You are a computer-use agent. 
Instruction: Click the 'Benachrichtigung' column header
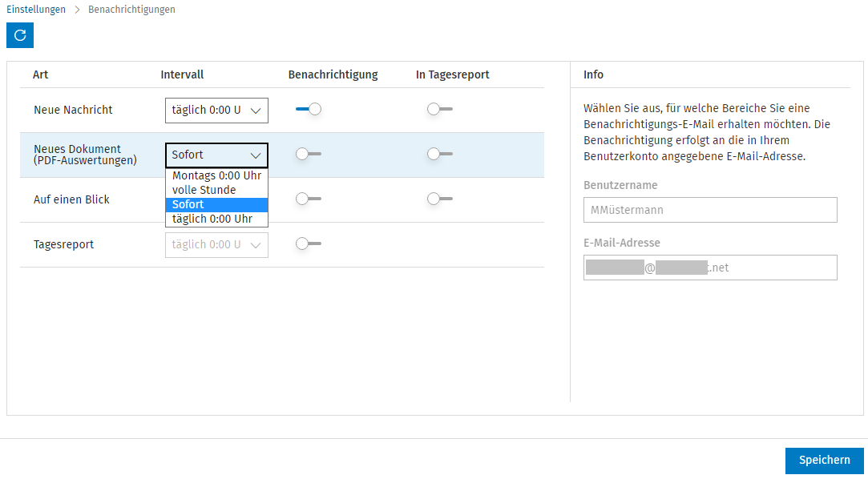point(333,74)
